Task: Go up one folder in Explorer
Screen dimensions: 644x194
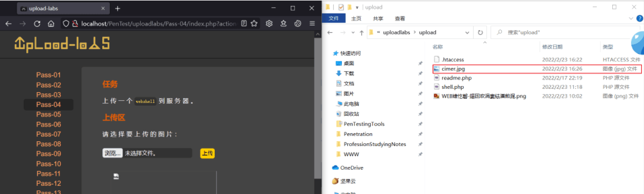Action: pyautogui.click(x=361, y=32)
